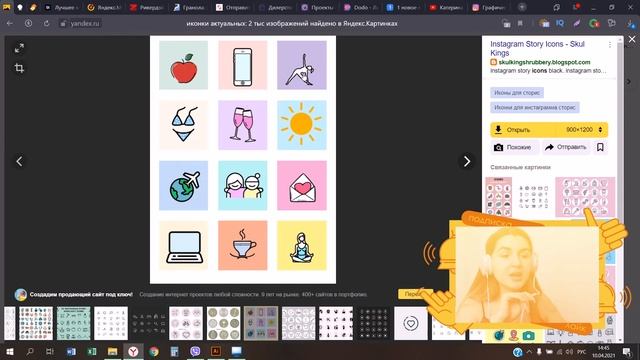Select the black background dotted icons thumbnail
Screen dimensions: 640x360
373,323
